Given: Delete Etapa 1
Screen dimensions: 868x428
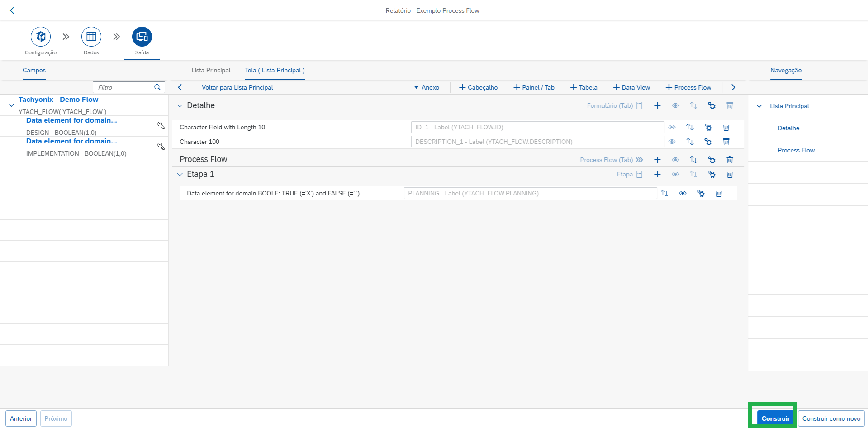Looking at the screenshot, I should 730,174.
